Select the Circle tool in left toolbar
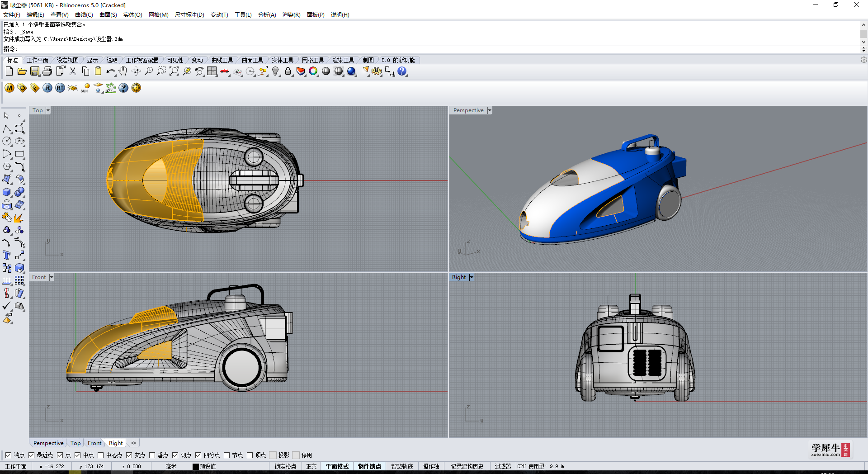This screenshot has width=868, height=474. pos(7,141)
